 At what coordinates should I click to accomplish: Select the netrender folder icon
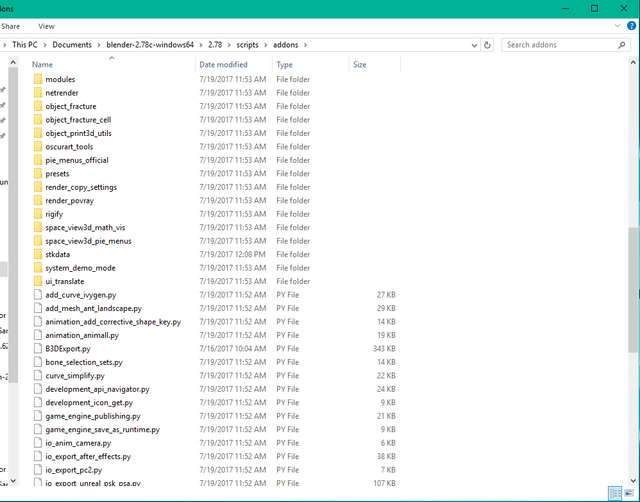coord(38,93)
